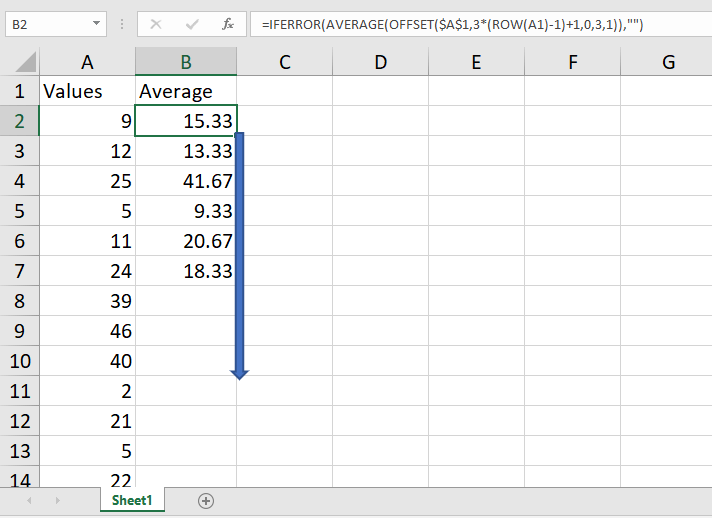712x518 pixels.
Task: Select cell containing 41.67
Action: [x=186, y=181]
